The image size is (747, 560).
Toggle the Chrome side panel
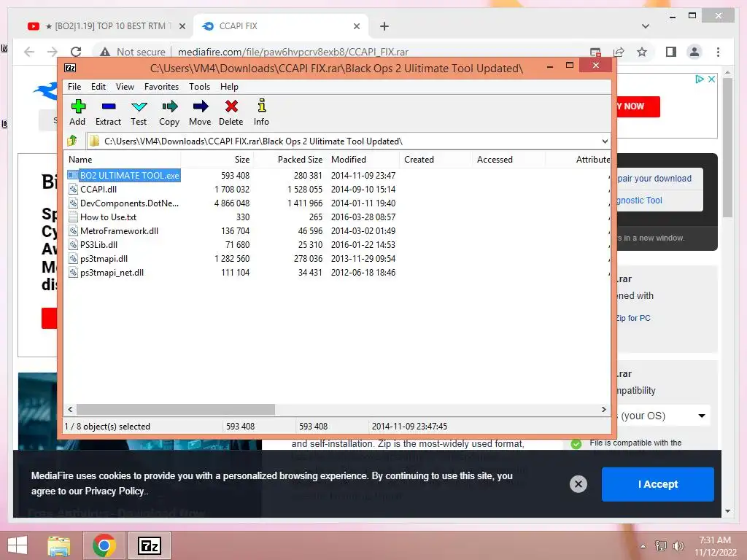tap(671, 52)
